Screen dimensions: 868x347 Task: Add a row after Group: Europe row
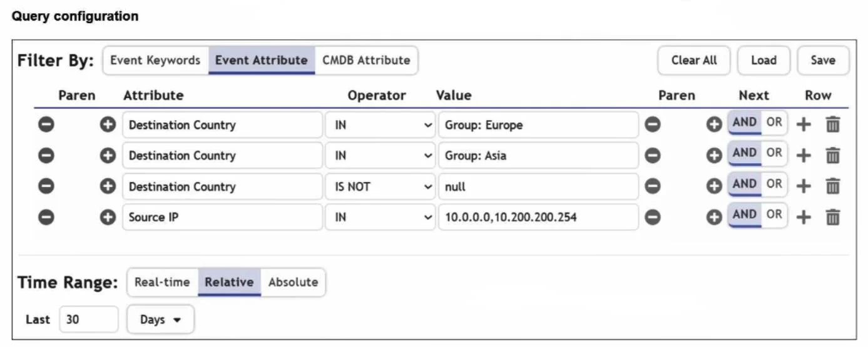804,125
